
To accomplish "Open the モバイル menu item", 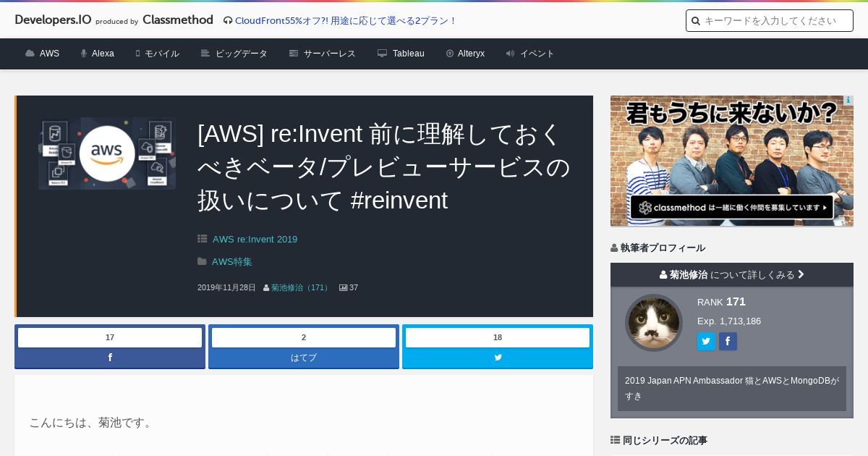I will pos(162,54).
